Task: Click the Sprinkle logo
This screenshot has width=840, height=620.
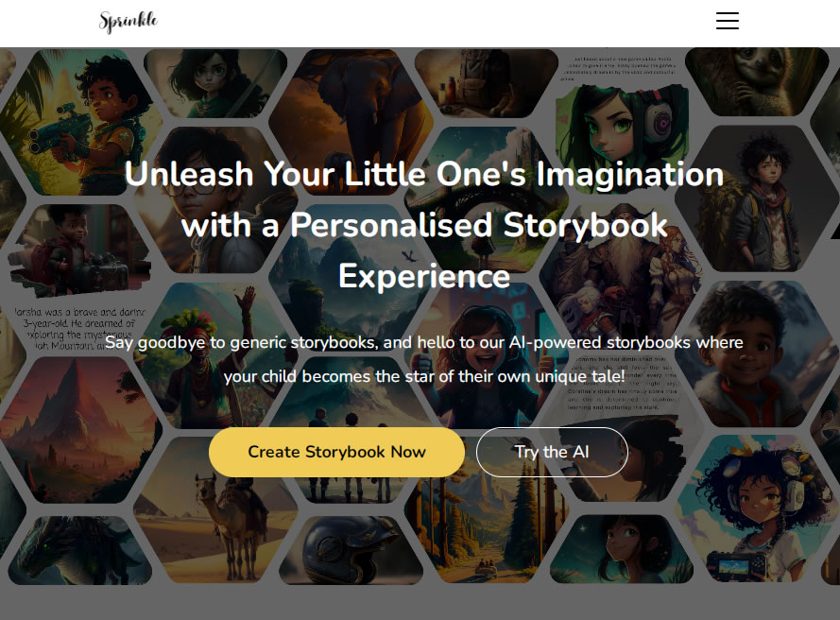Action: pyautogui.click(x=129, y=22)
